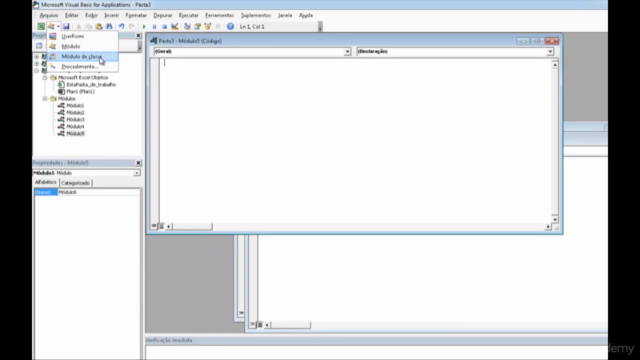Click the Procedure View button in the Módulo5 window
Viewport: 640px width, 360px height.
(x=154, y=226)
